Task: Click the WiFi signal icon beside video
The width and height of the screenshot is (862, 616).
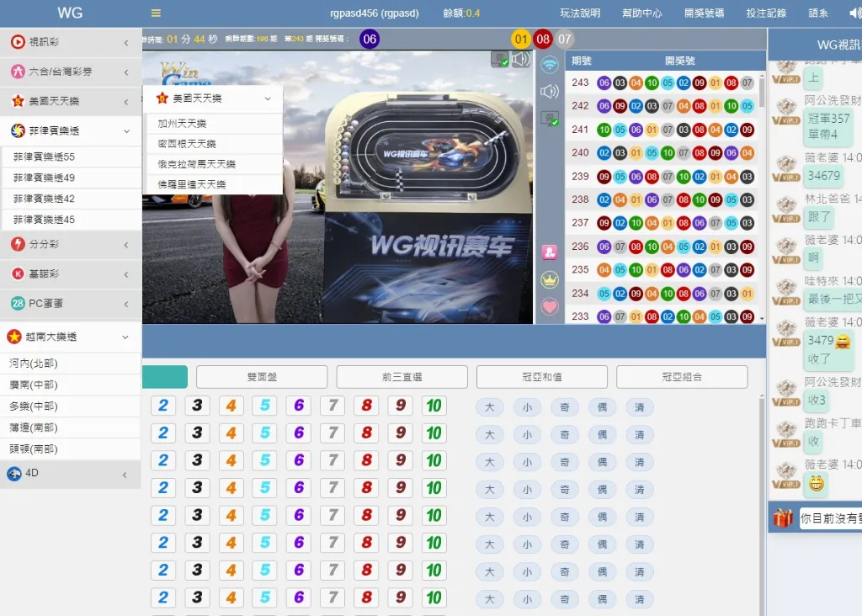Action: pyautogui.click(x=550, y=65)
